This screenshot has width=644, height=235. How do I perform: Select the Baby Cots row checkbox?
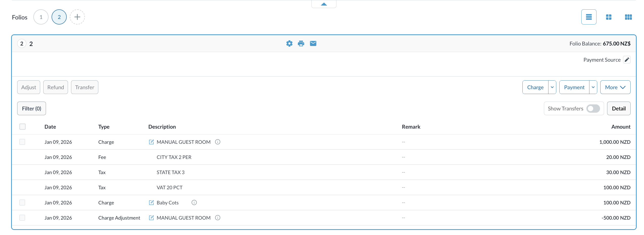pos(22,202)
